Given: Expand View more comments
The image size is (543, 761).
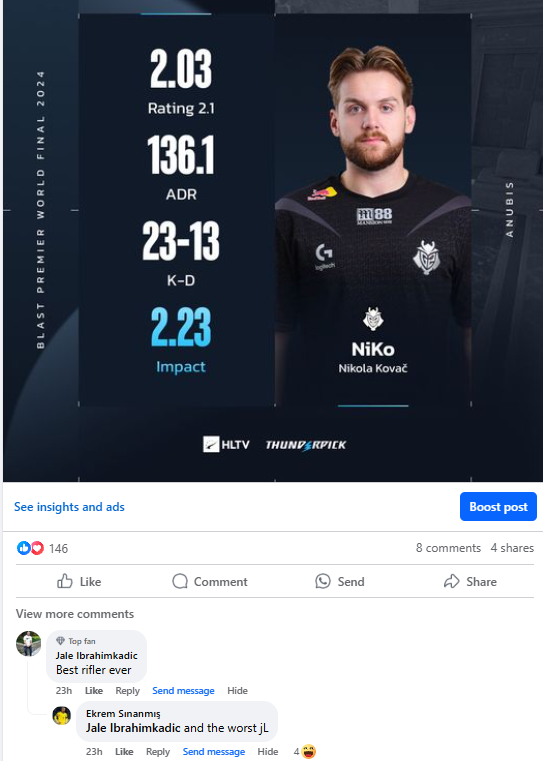Looking at the screenshot, I should point(75,614).
